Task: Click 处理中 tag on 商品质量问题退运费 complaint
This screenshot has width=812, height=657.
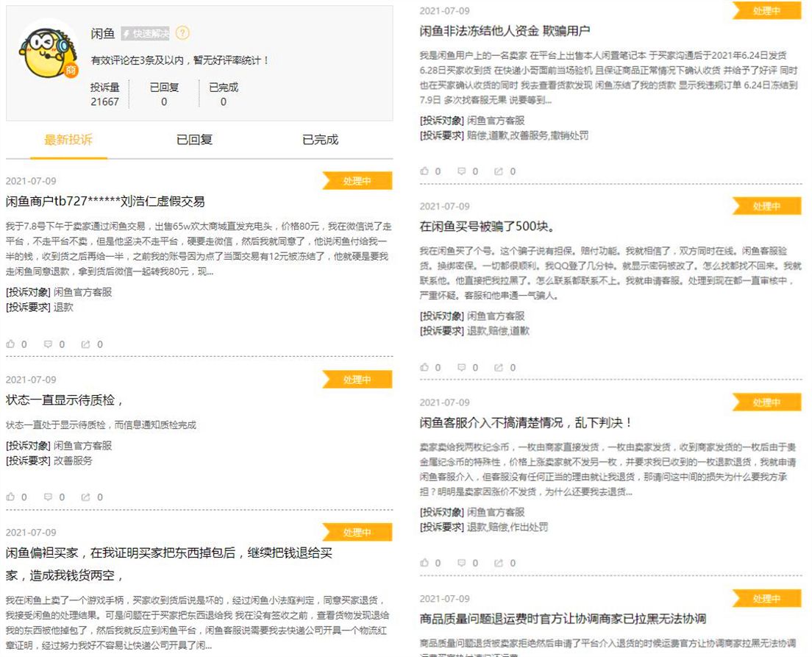Action: (767, 598)
